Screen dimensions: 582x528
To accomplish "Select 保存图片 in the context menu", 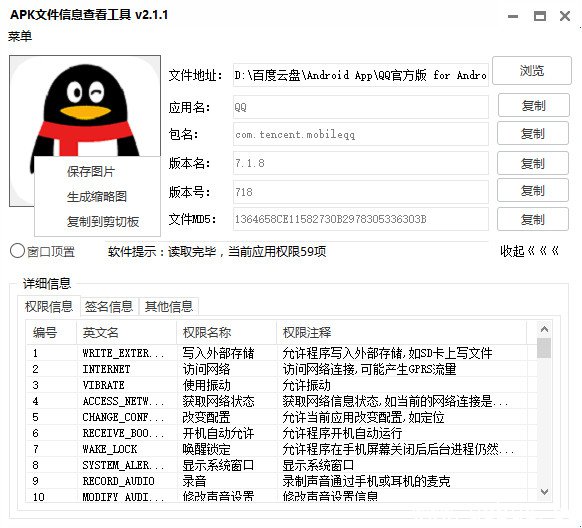I will pyautogui.click(x=91, y=171).
